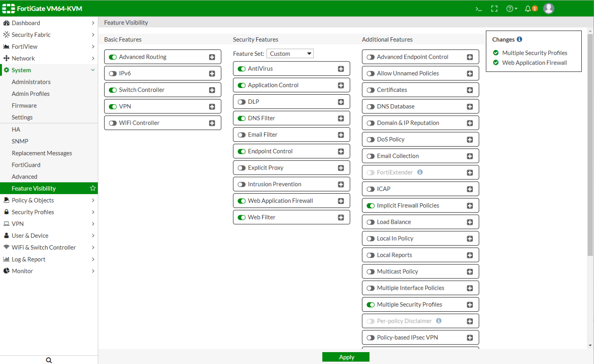The width and height of the screenshot is (594, 364).
Task: Click the plus icon on DLP
Action: point(341,102)
